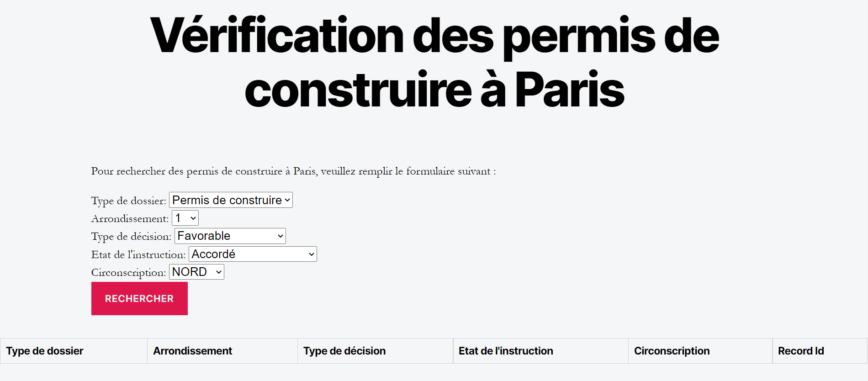This screenshot has height=381, width=868.
Task: Click the Type de décision form label
Action: tap(131, 236)
